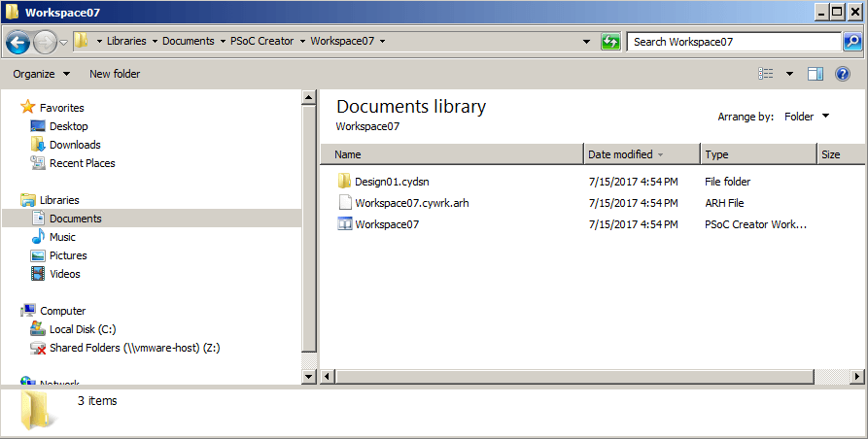
Task: Click Libraries in the address path
Action: coord(126,41)
